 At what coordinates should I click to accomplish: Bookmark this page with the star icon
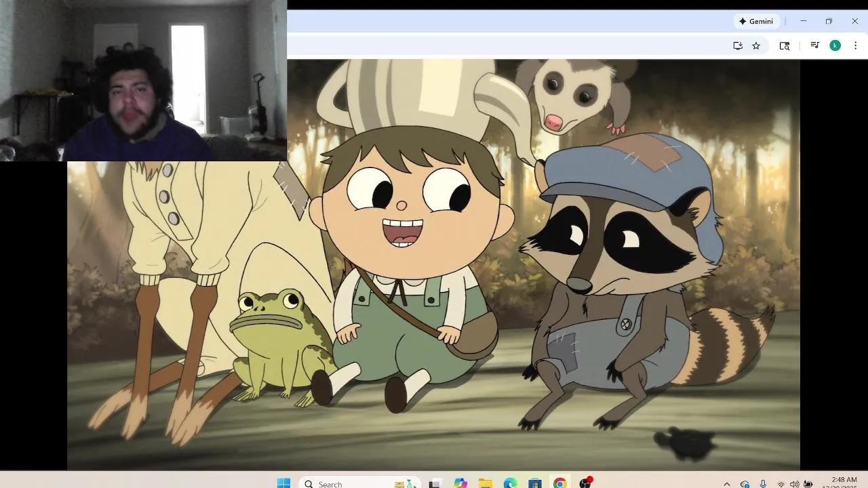click(x=756, y=45)
